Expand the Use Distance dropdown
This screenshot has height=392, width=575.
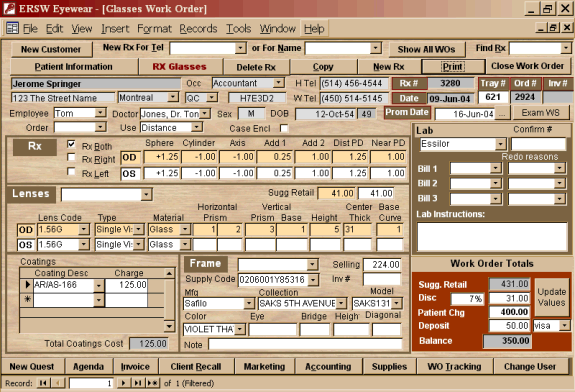pyautogui.click(x=197, y=127)
